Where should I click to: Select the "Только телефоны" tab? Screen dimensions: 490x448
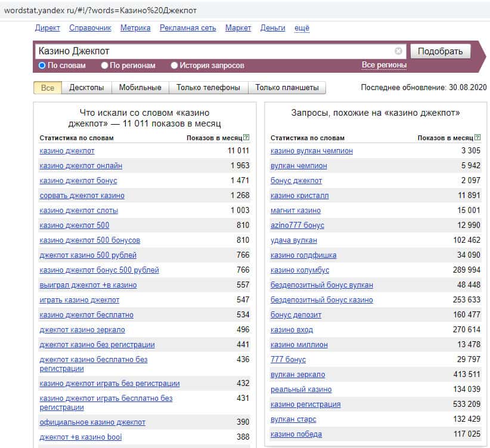click(x=208, y=88)
